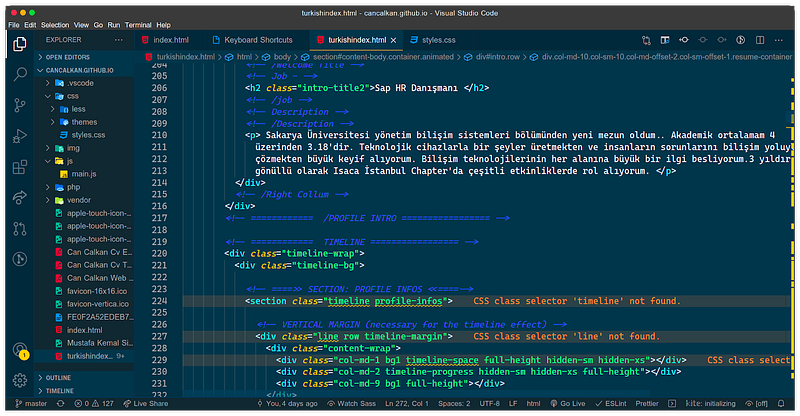
Task: Expand the OPEN EDITORS section
Action: (67, 57)
